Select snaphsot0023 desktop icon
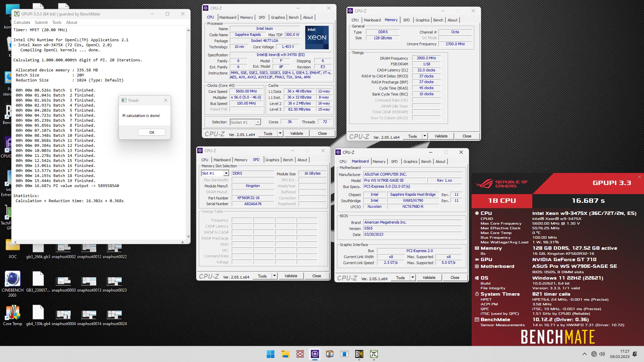Image resolution: width=644 pixels, height=362 pixels. [114, 284]
